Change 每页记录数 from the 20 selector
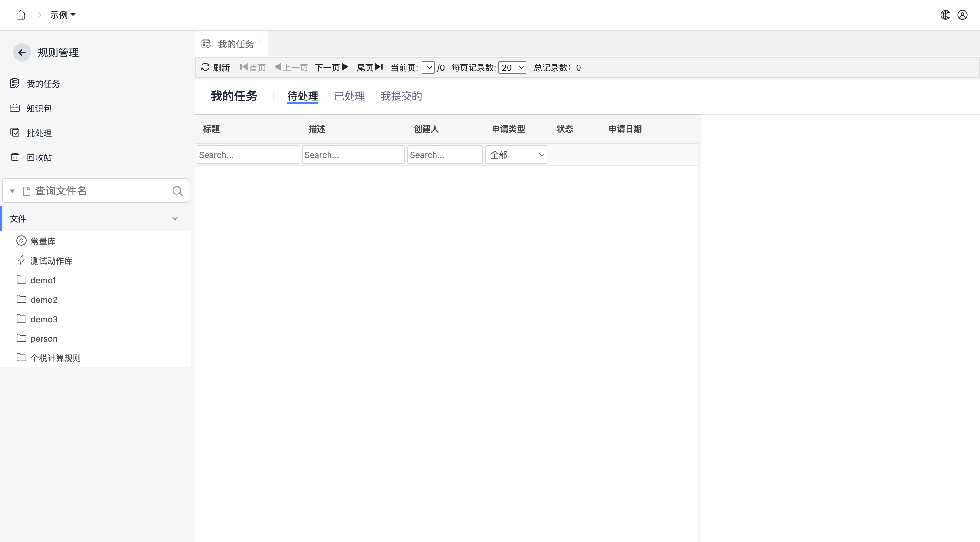The image size is (980, 542). 512,68
